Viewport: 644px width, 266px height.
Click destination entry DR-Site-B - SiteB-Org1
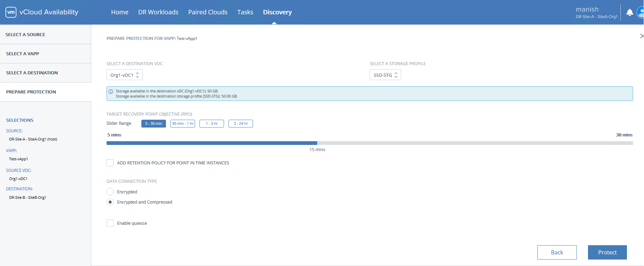click(x=28, y=197)
